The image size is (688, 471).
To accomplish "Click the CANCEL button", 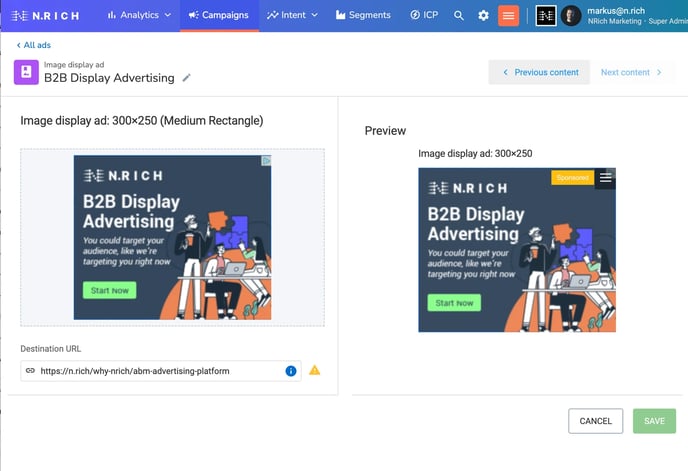I will 595,421.
